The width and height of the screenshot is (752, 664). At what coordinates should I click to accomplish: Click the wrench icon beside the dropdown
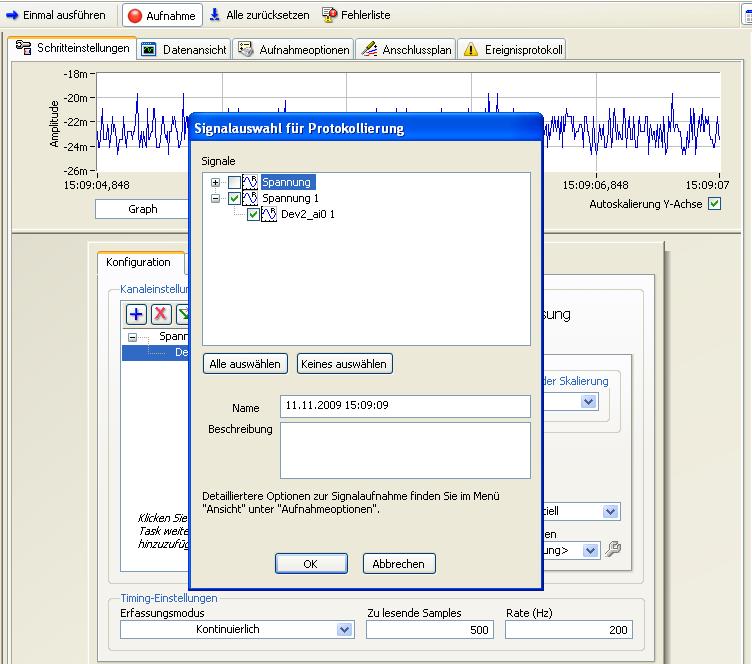coord(614,549)
